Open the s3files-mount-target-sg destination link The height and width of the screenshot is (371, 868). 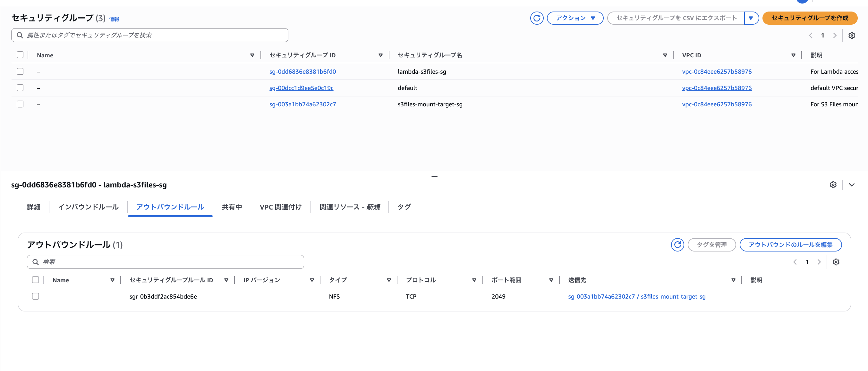tap(636, 297)
